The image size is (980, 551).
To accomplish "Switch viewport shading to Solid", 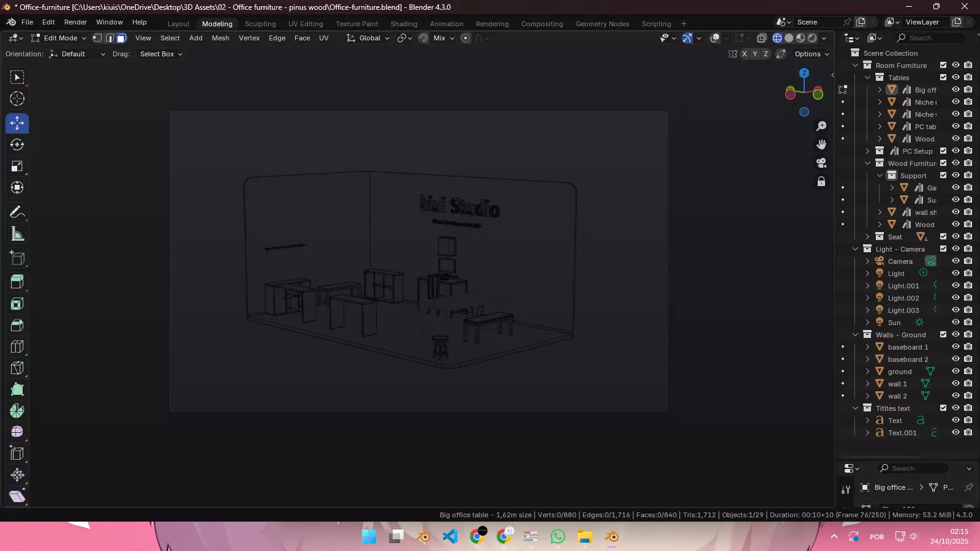I will point(789,38).
